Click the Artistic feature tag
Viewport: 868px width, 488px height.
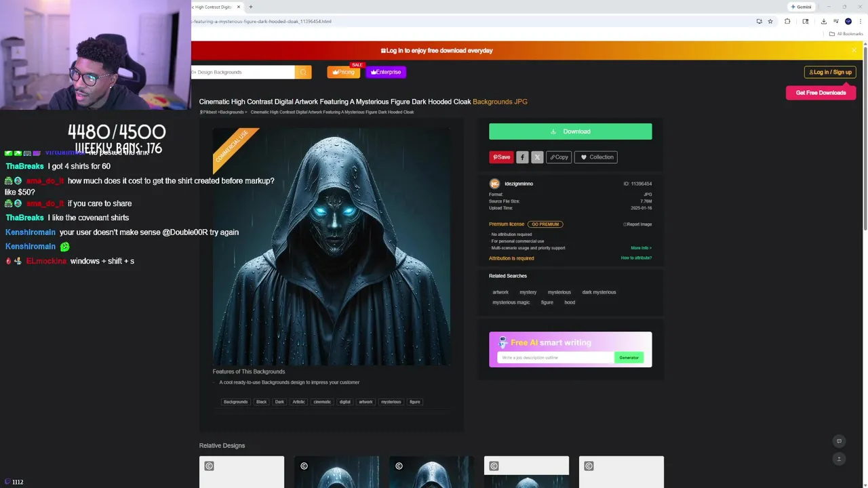pos(299,402)
